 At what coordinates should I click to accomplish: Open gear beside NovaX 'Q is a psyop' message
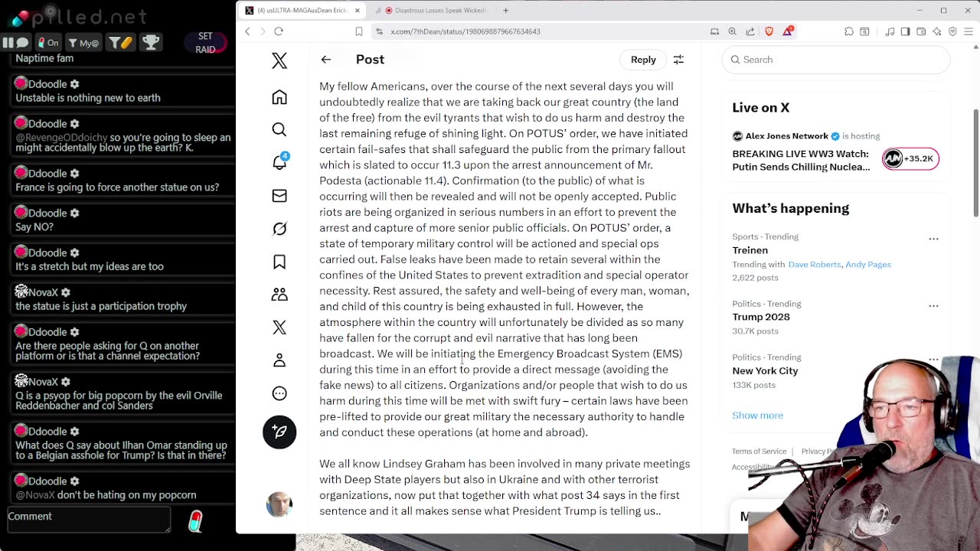point(66,382)
